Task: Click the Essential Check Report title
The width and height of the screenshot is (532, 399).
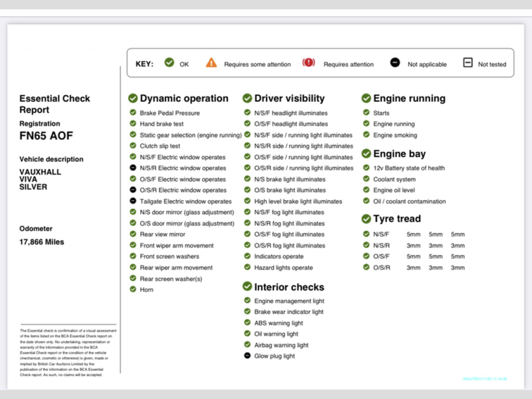Action: pos(55,104)
